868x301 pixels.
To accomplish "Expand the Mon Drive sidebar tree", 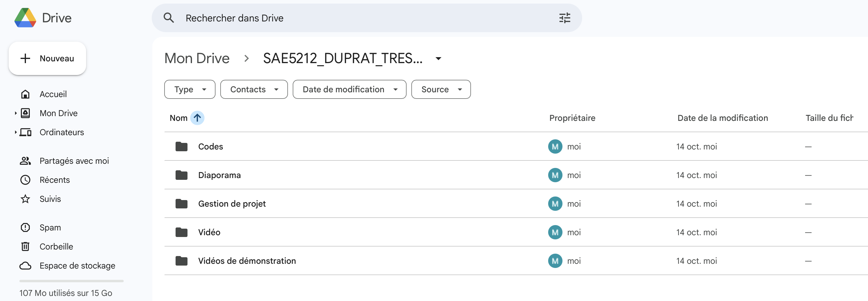I will click(x=15, y=113).
